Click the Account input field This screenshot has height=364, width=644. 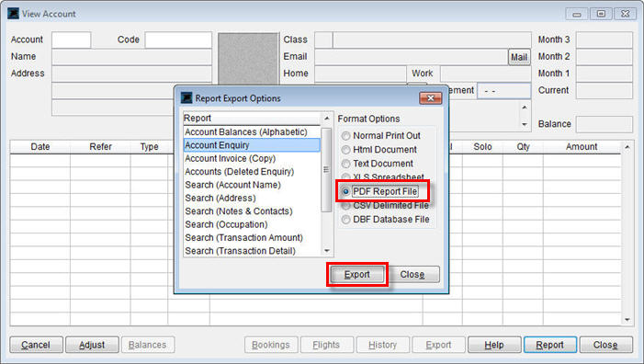pyautogui.click(x=71, y=40)
